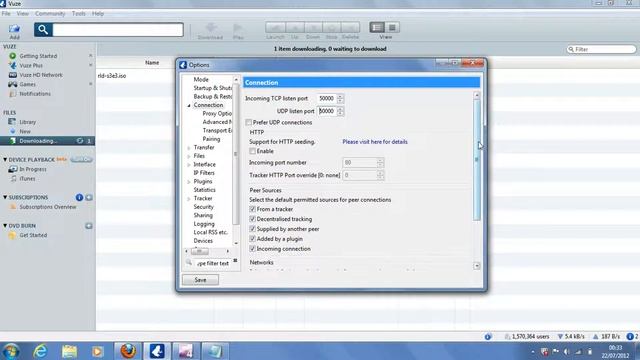
Task: Click the Add torrent icon
Action: 14,29
